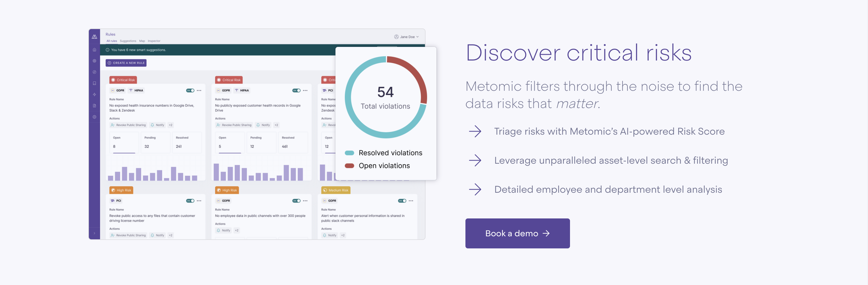Open the Jane Doe account dropdown
Screen dimensions: 868x285
(x=406, y=37)
